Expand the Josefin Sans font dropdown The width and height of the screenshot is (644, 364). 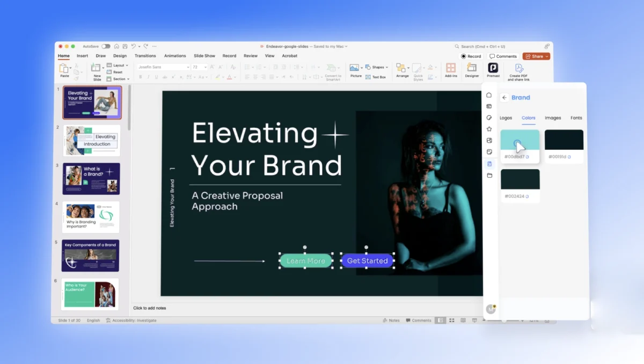(188, 67)
